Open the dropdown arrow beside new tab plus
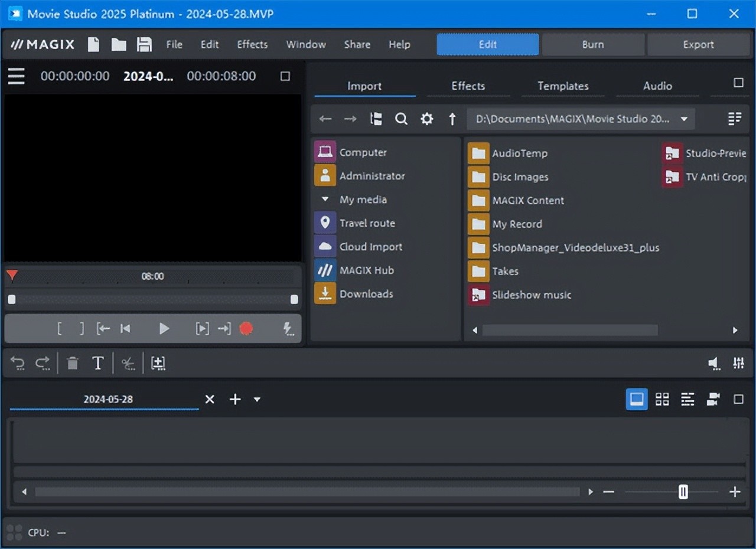 click(257, 400)
